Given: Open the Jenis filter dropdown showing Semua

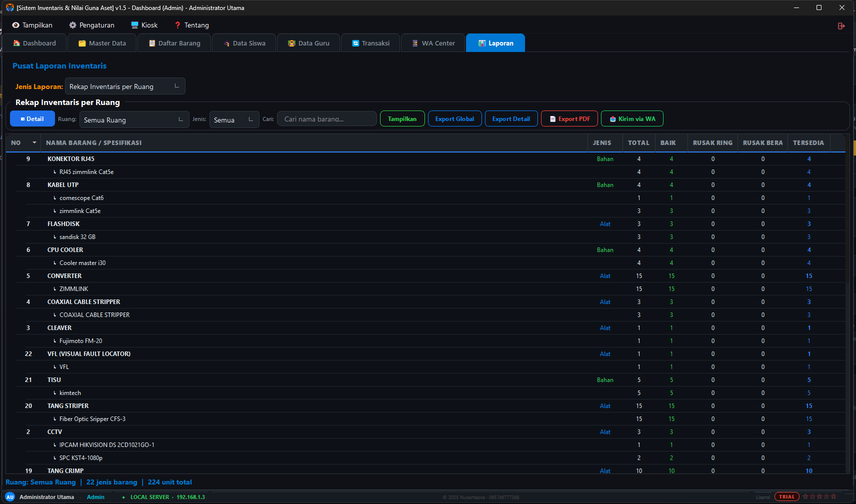Looking at the screenshot, I should (234, 119).
